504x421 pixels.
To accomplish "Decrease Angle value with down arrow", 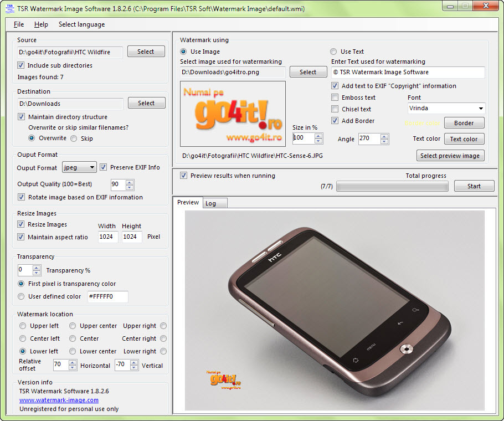I will 384,141.
